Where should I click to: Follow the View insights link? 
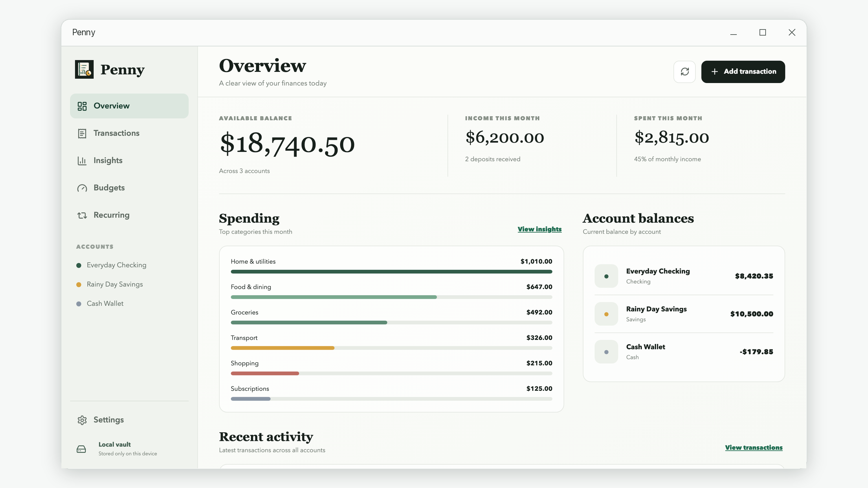click(x=539, y=229)
